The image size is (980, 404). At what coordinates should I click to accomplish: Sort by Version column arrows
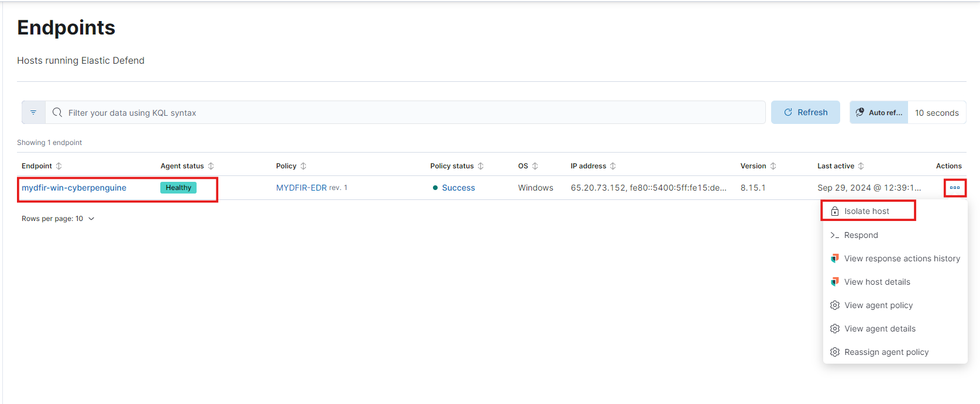pyautogui.click(x=773, y=166)
